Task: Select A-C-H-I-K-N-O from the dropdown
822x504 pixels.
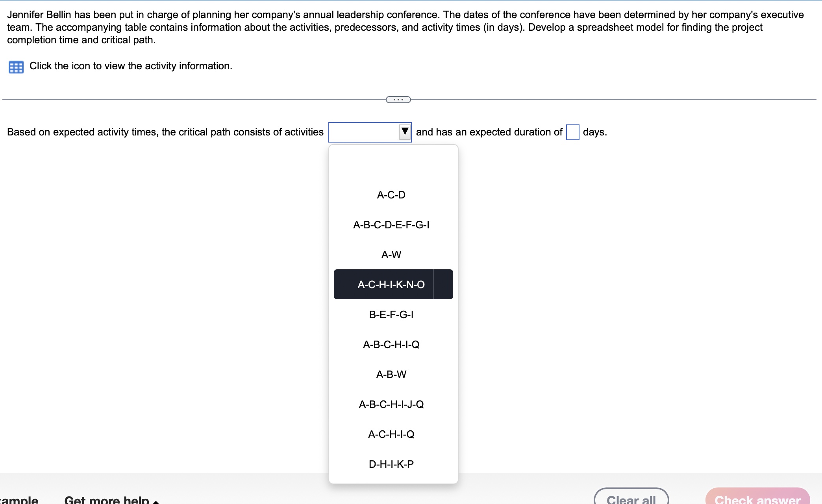Action: click(392, 284)
